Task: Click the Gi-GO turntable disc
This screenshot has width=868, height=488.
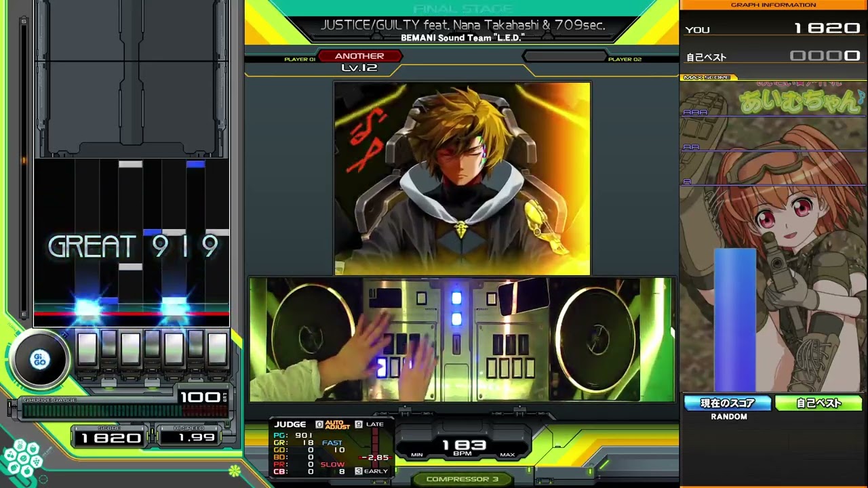Action: [x=39, y=360]
